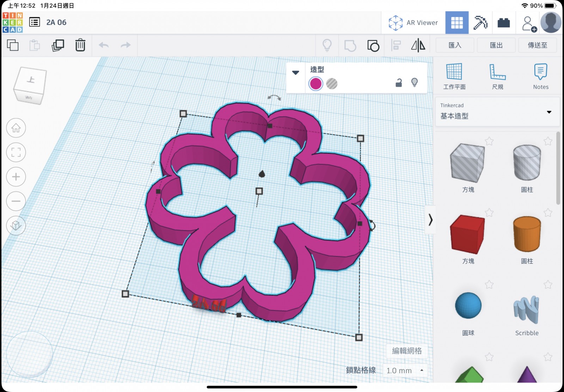Click the rotation handle above shape
This screenshot has height=392, width=564.
pyautogui.click(x=274, y=97)
